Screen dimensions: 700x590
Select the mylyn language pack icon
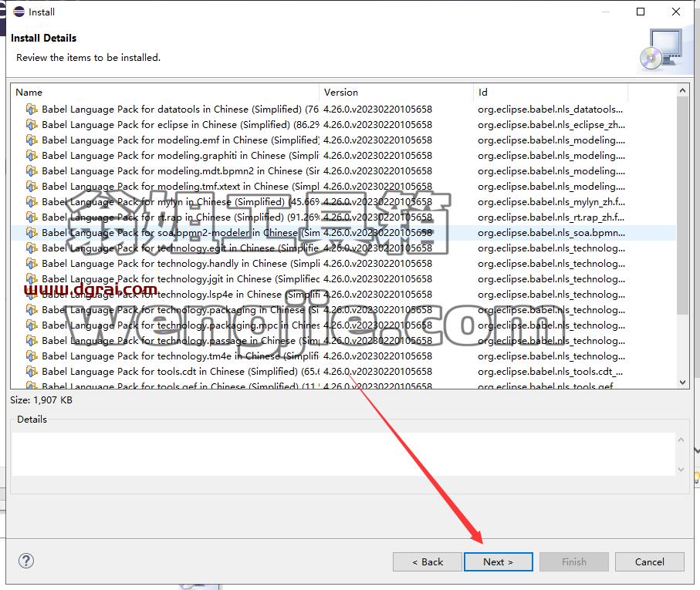[31, 202]
